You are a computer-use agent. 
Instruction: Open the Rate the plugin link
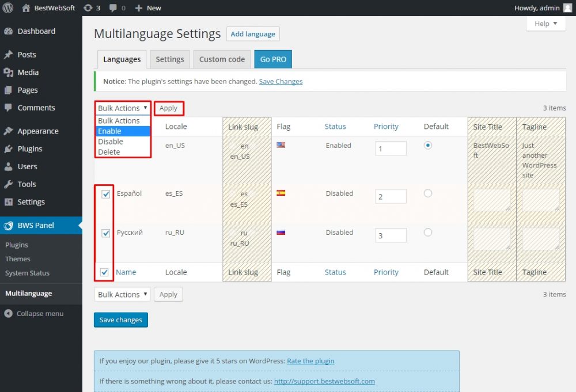tap(310, 361)
